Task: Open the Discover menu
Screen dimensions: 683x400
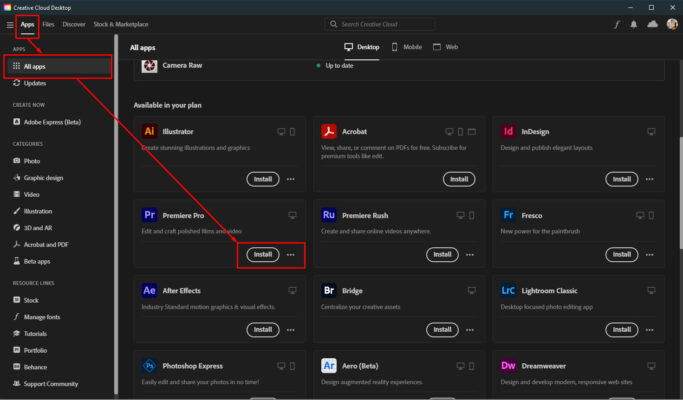Action: pyautogui.click(x=74, y=24)
